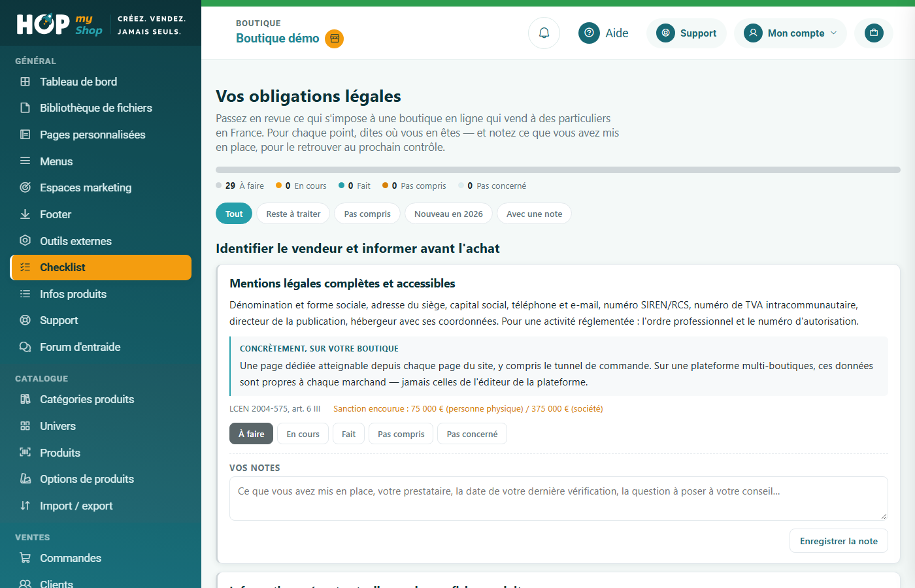The height and width of the screenshot is (588, 915).
Task: Open the notifications bell icon
Action: [x=544, y=33]
